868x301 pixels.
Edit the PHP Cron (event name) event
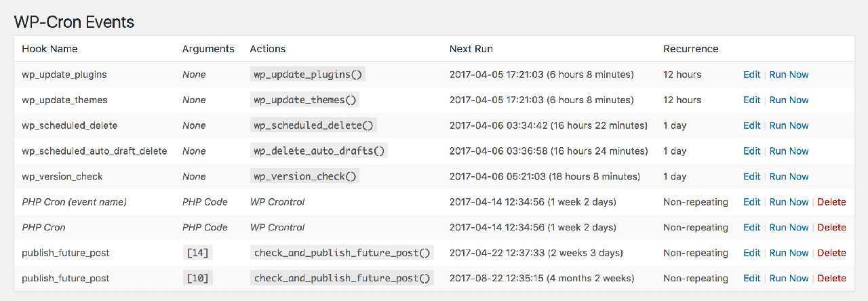click(x=751, y=202)
